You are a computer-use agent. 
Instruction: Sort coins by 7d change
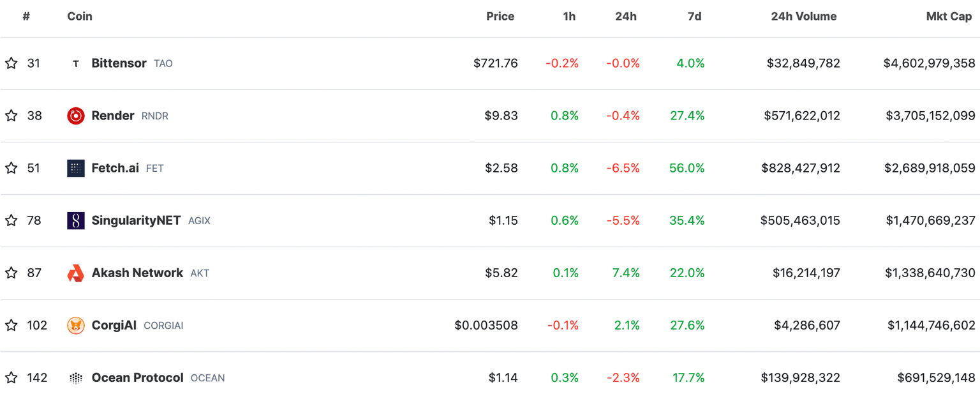tap(695, 16)
